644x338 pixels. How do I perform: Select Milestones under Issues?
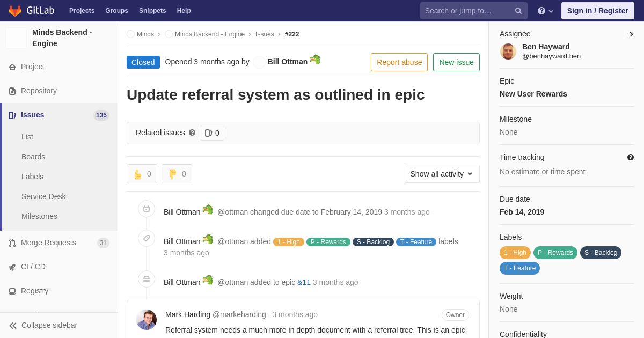39,216
